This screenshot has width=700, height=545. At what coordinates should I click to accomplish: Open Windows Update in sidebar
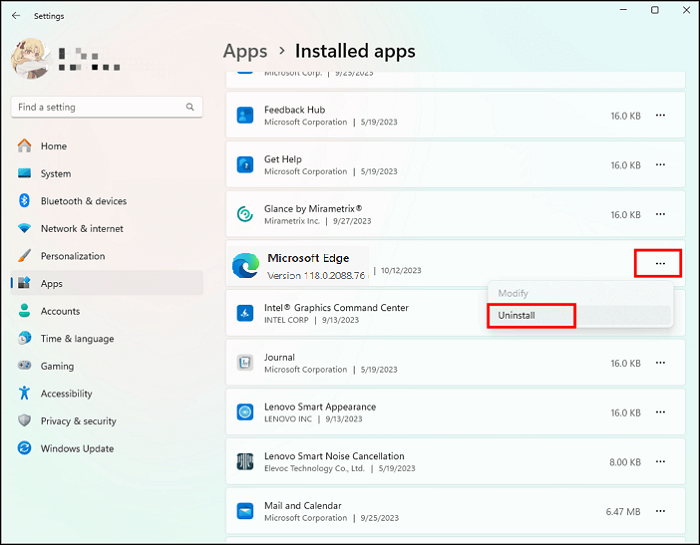coord(77,449)
